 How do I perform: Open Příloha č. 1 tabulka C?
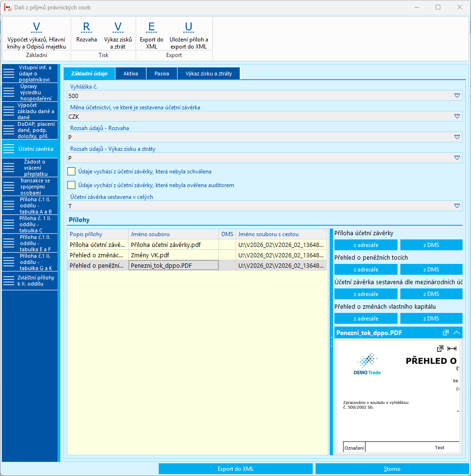pyautogui.click(x=30, y=224)
